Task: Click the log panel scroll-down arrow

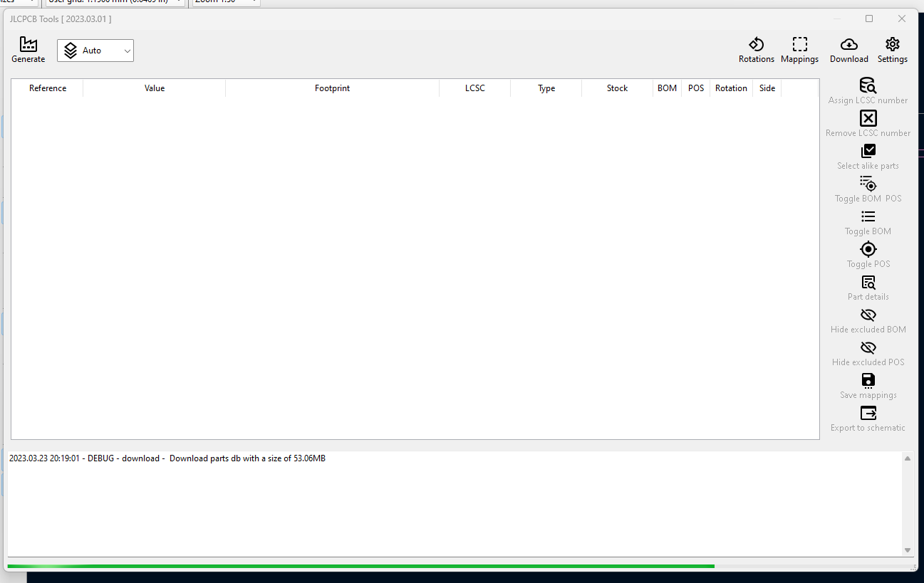Action: [x=908, y=550]
